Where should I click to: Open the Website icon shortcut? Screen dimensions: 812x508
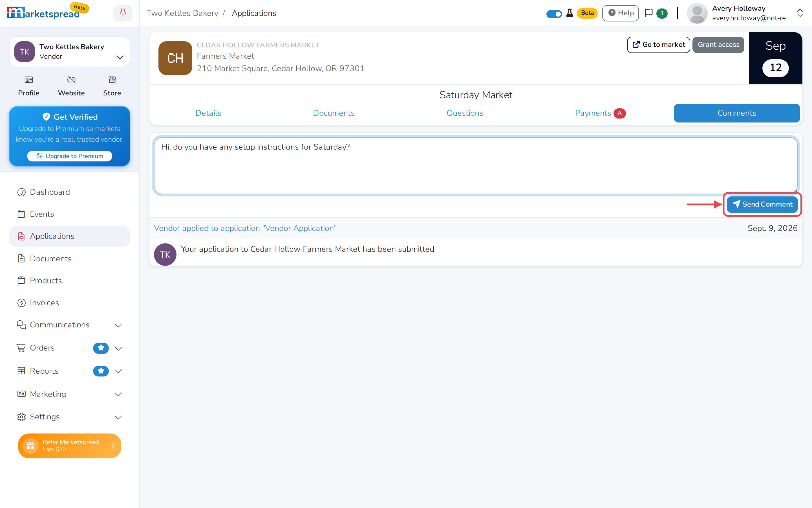tap(71, 86)
